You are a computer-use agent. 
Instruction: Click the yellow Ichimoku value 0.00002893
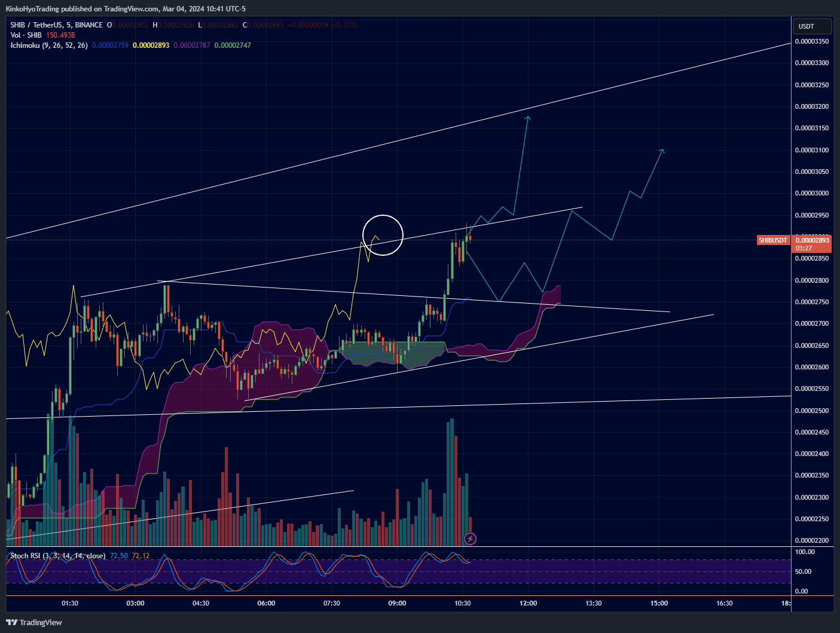tap(151, 45)
